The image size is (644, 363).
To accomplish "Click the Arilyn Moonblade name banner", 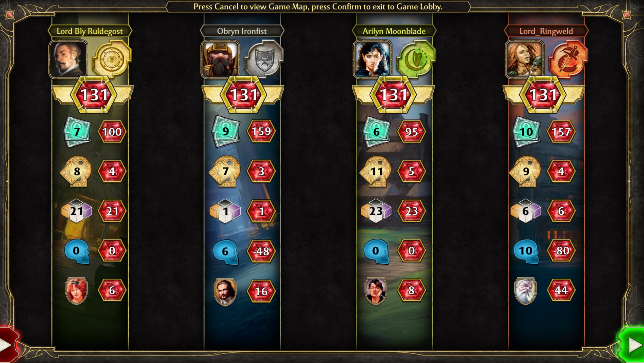I will [394, 31].
